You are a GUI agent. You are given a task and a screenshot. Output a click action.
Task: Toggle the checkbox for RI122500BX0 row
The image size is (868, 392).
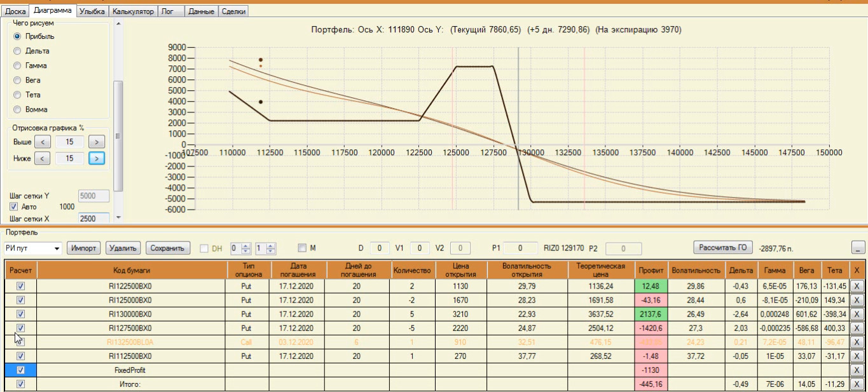point(20,286)
